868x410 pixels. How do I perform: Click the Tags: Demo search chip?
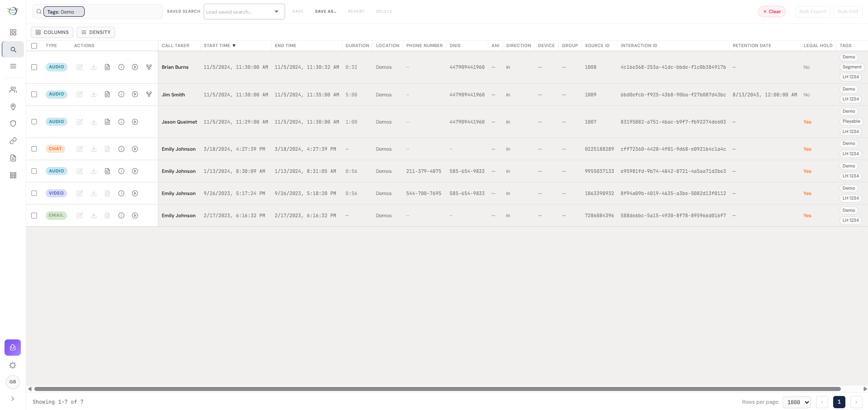[64, 12]
